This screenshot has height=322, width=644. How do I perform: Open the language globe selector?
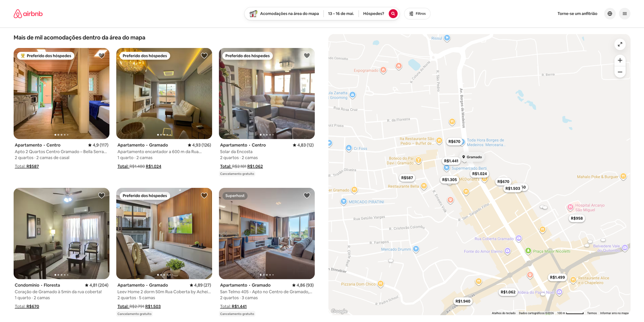coord(610,14)
